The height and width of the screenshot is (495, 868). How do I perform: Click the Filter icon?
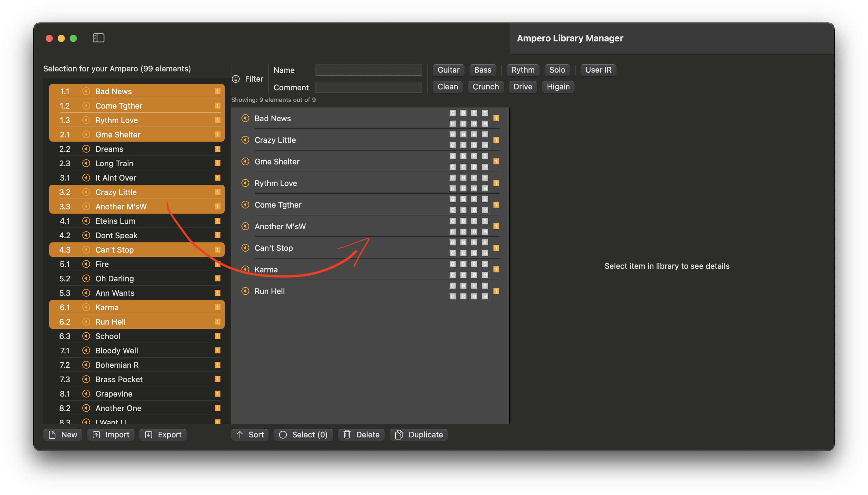pos(236,79)
